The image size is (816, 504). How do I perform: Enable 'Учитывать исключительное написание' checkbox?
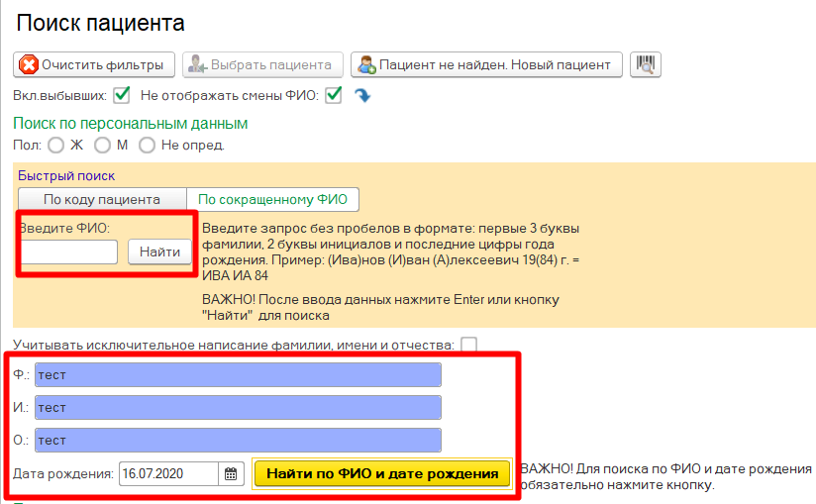point(468,345)
